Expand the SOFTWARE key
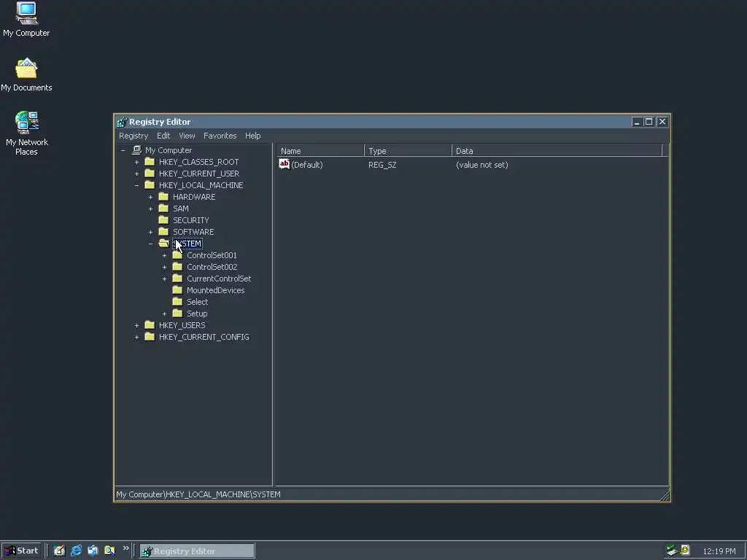Image resolution: width=747 pixels, height=560 pixels. click(x=150, y=232)
